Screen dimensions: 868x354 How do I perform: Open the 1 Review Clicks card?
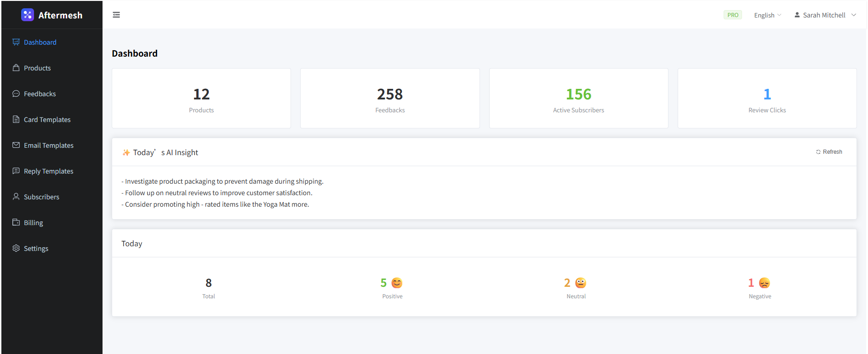click(767, 98)
